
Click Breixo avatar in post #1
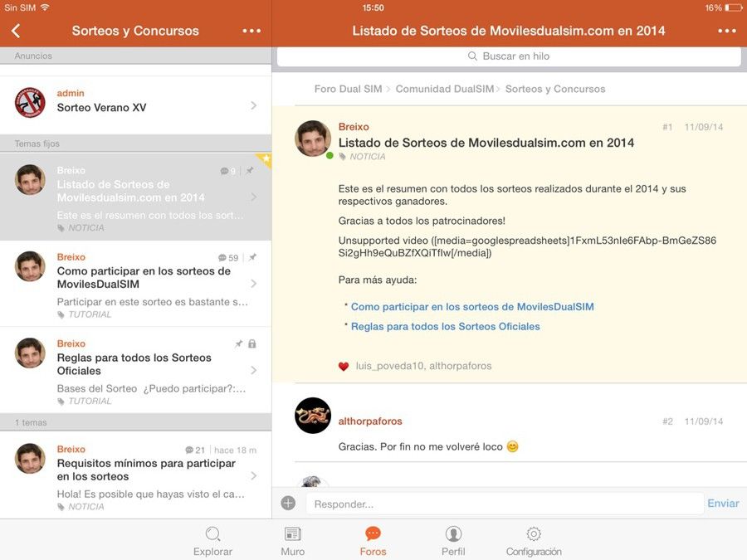[x=313, y=138]
